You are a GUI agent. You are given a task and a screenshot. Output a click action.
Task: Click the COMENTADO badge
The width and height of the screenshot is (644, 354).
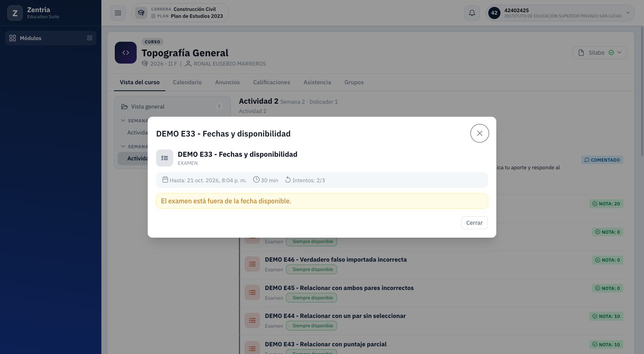point(602,160)
